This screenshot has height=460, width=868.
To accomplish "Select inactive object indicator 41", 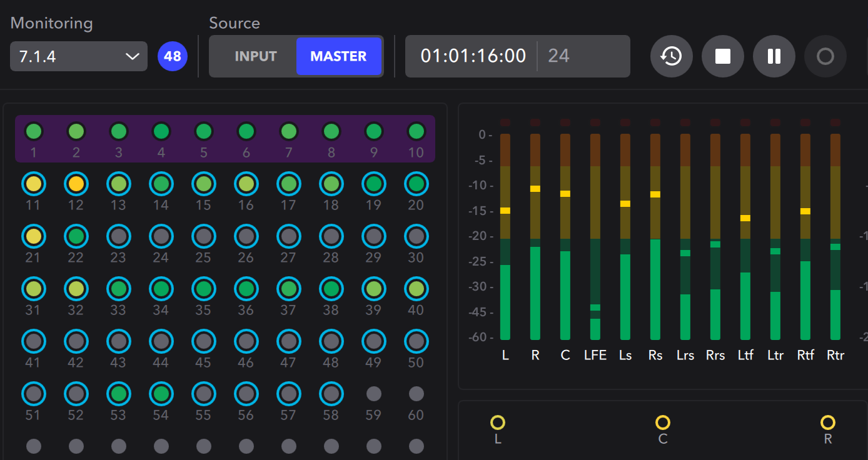I will pos(34,341).
